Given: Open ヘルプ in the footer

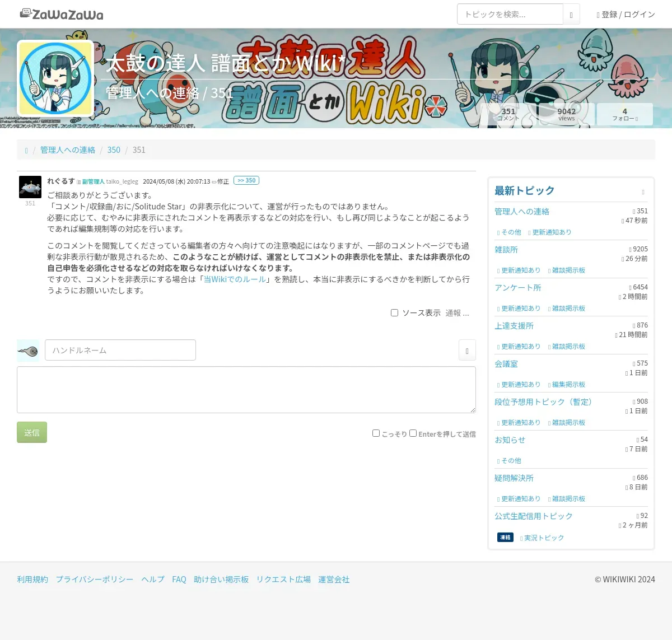Looking at the screenshot, I should [153, 580].
